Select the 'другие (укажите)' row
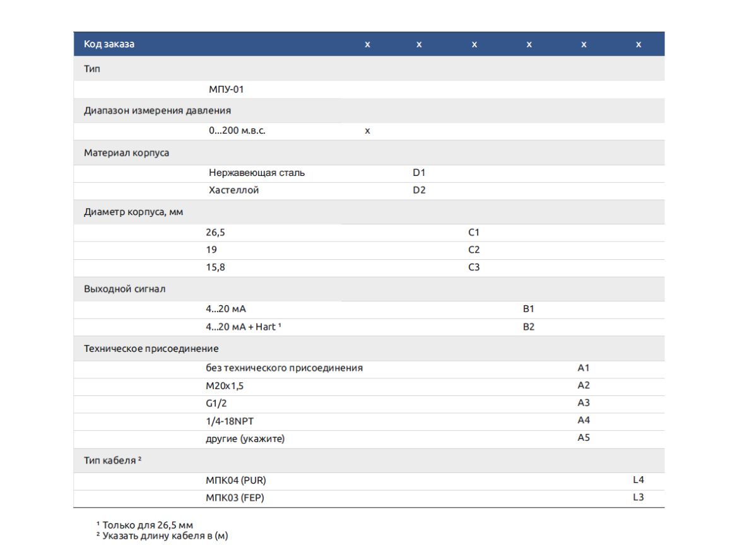Image resolution: width=735 pixels, height=560 pixels. [245, 439]
